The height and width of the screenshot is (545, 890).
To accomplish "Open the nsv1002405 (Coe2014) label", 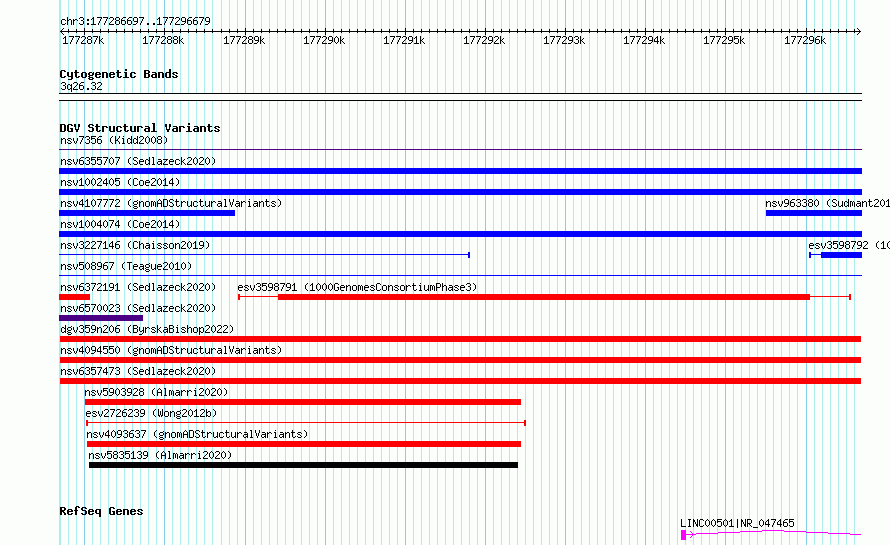I will (x=120, y=182).
